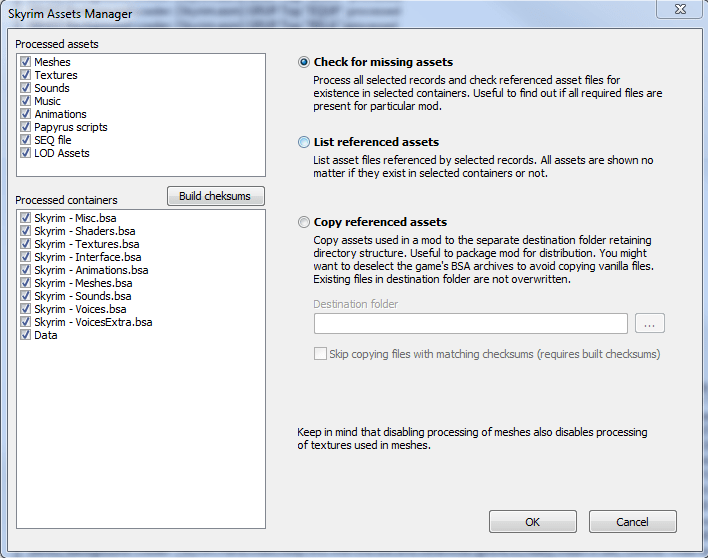This screenshot has height=558, width=708.
Task: Toggle Skyrim - Voices.bsa checkbox
Action: [26, 309]
